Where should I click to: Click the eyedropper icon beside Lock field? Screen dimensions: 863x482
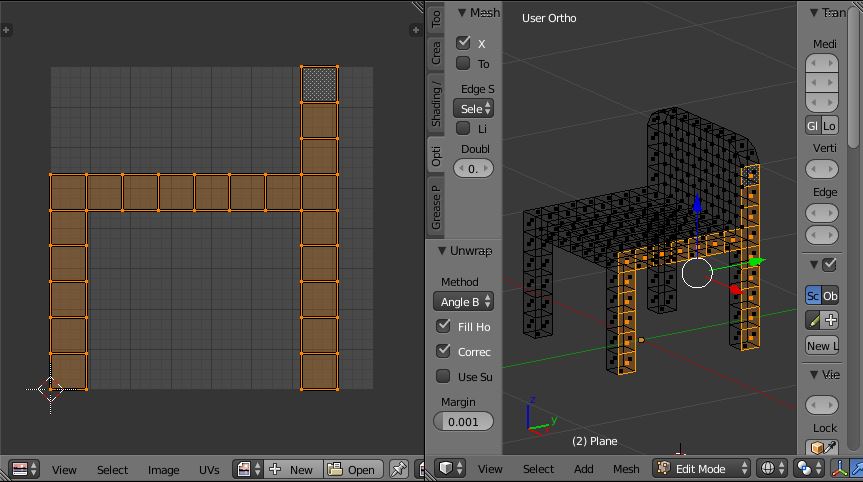831,447
